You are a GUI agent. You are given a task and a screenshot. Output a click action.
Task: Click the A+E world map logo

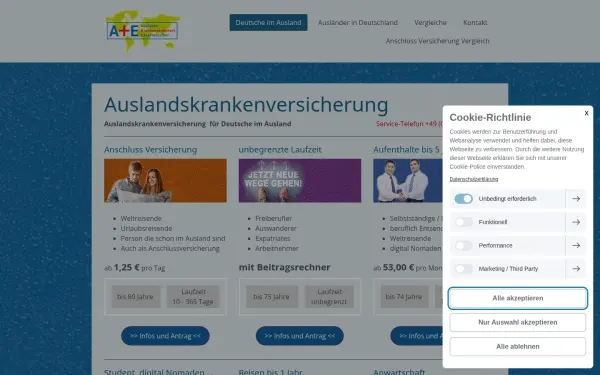(143, 31)
